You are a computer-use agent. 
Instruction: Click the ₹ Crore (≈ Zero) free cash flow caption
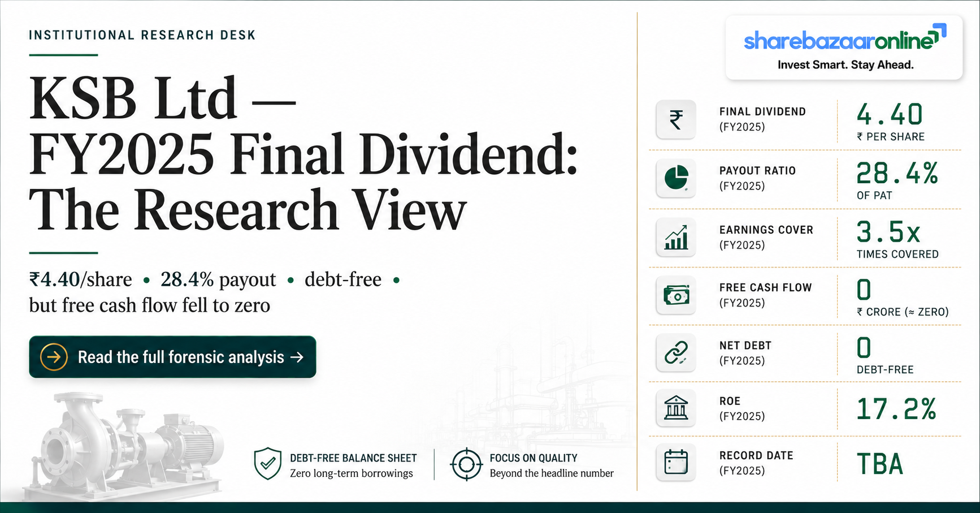(903, 312)
